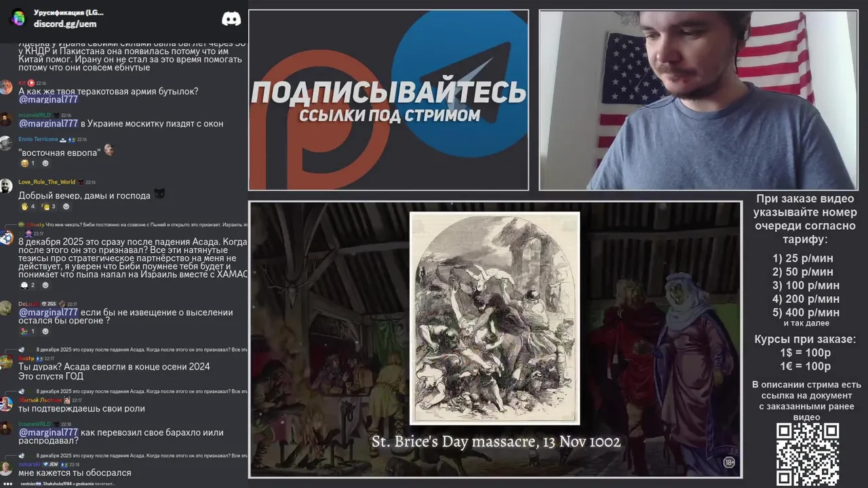
Task: Open Rusty's avatar beside 'Ты дурак?' message
Action: 6,362
